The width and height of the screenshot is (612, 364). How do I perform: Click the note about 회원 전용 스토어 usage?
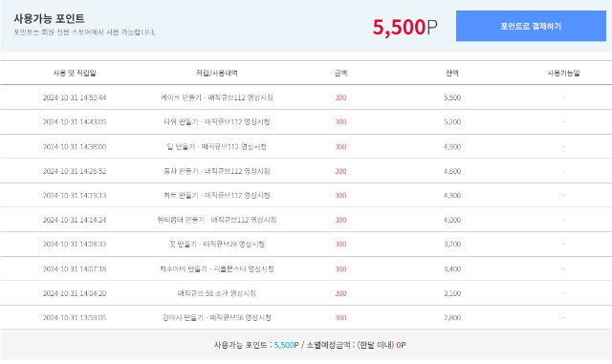(x=84, y=32)
